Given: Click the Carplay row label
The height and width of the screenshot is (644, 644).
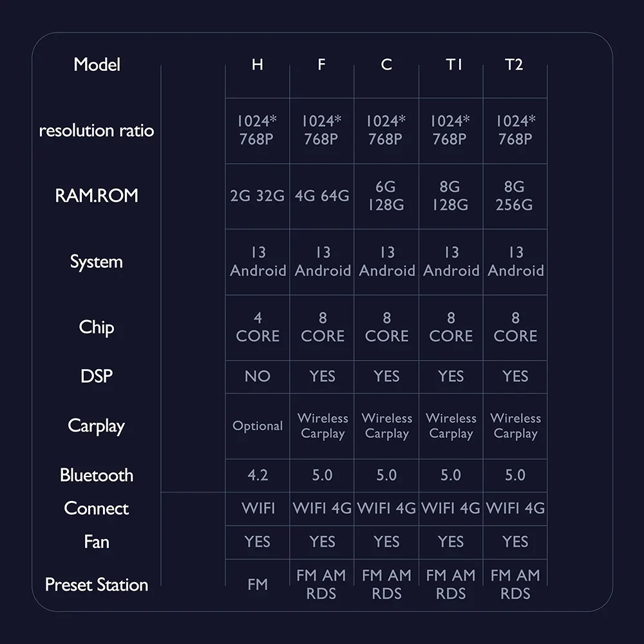Looking at the screenshot, I should pos(97,426).
